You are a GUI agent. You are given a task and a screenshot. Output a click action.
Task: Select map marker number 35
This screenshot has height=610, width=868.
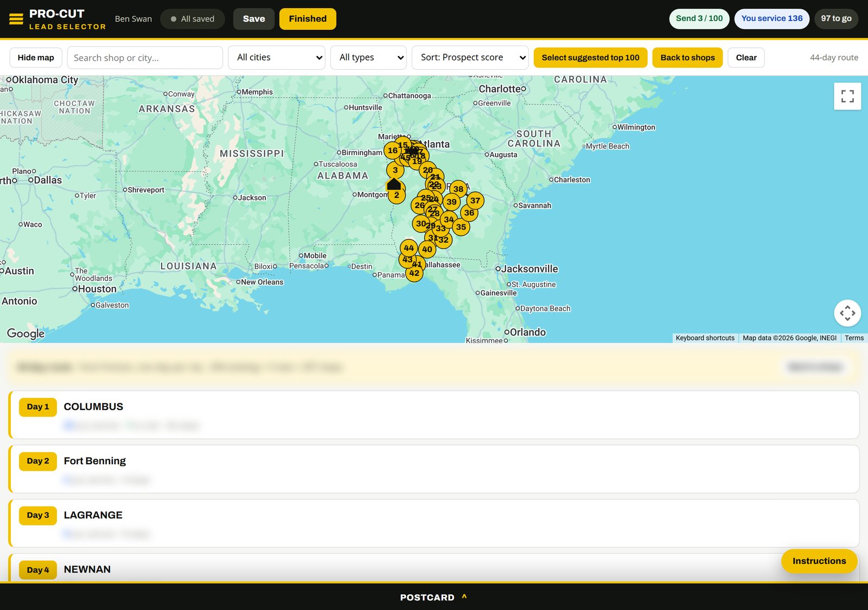point(461,227)
